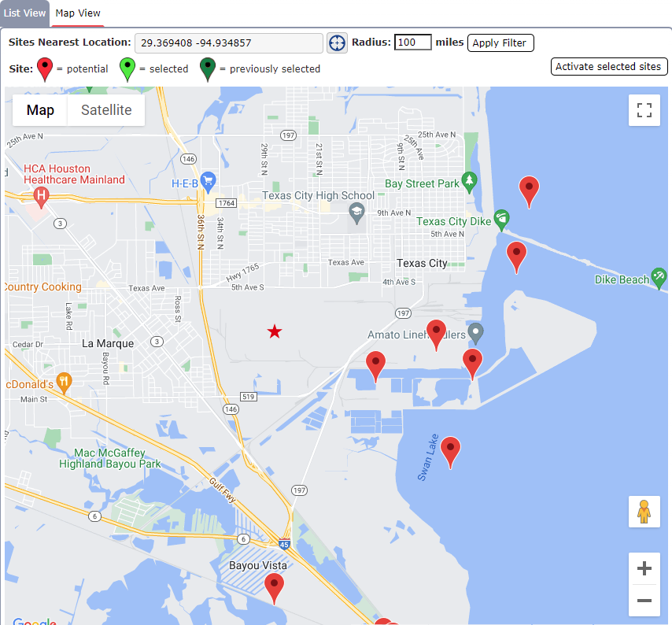The width and height of the screenshot is (672, 625).
Task: Apply the location filter
Action: coord(500,43)
